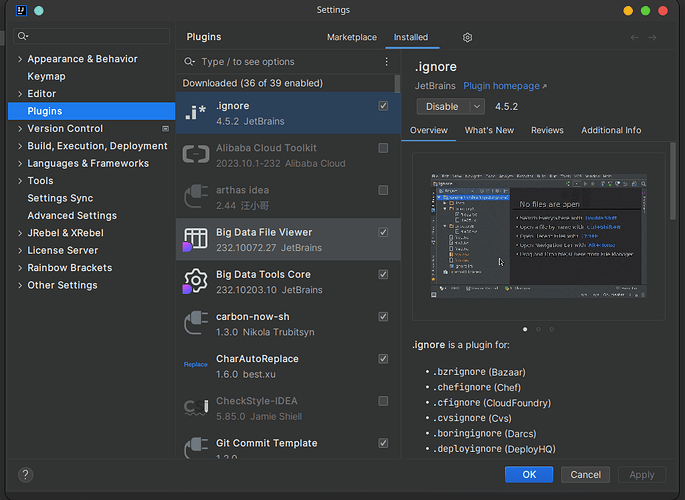Open the plugins gear settings icon

click(x=467, y=38)
